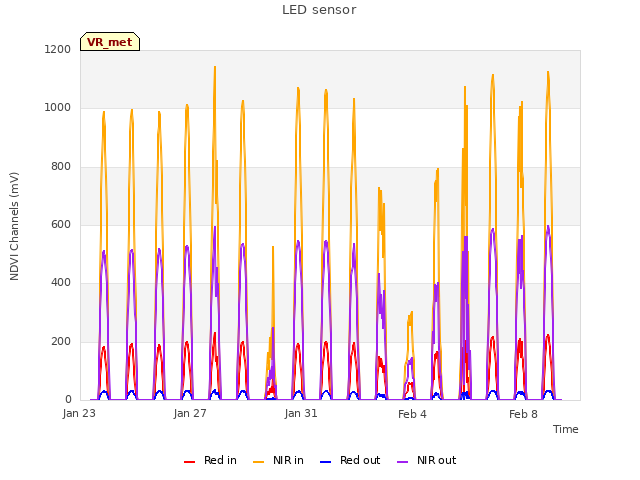Click the 400 y-axis tick label

pyautogui.click(x=61, y=282)
